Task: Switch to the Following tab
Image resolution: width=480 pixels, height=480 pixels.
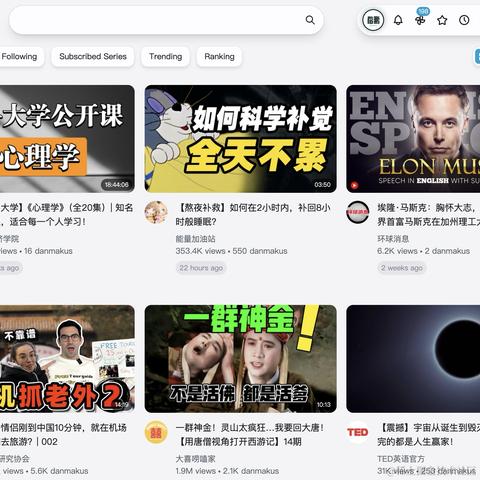Action: click(x=19, y=57)
